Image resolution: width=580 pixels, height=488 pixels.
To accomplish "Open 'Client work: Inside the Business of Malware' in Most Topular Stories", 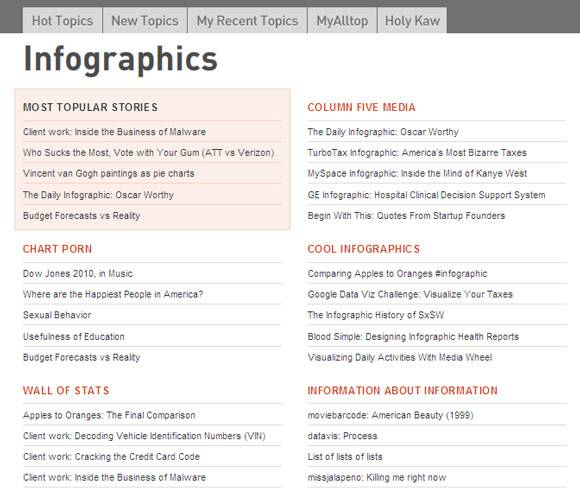I will coord(114,132).
